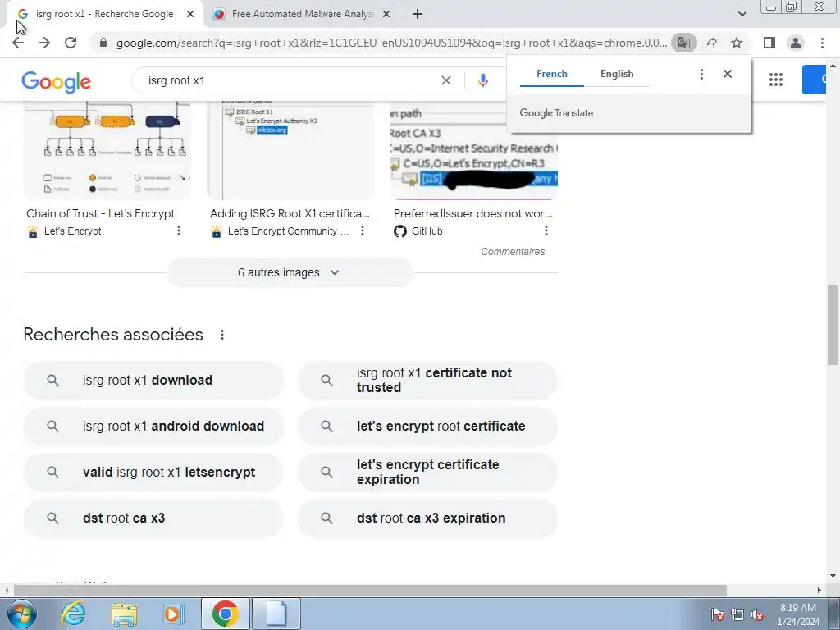Bookmark this page with star icon
Viewport: 840px width, 630px height.
coord(737,43)
